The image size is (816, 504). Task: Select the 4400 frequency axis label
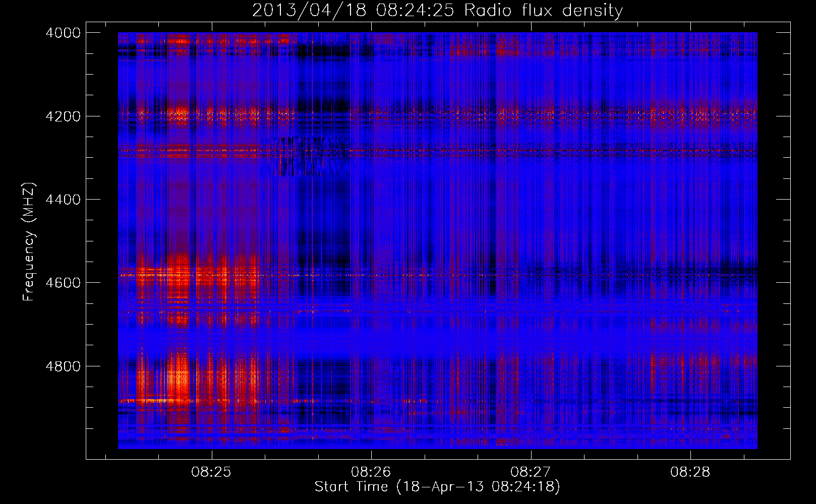pos(63,200)
